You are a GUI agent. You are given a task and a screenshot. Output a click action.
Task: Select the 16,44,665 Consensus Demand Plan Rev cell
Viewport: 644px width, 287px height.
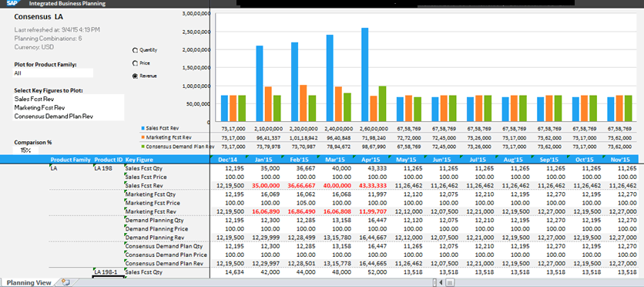click(x=374, y=263)
